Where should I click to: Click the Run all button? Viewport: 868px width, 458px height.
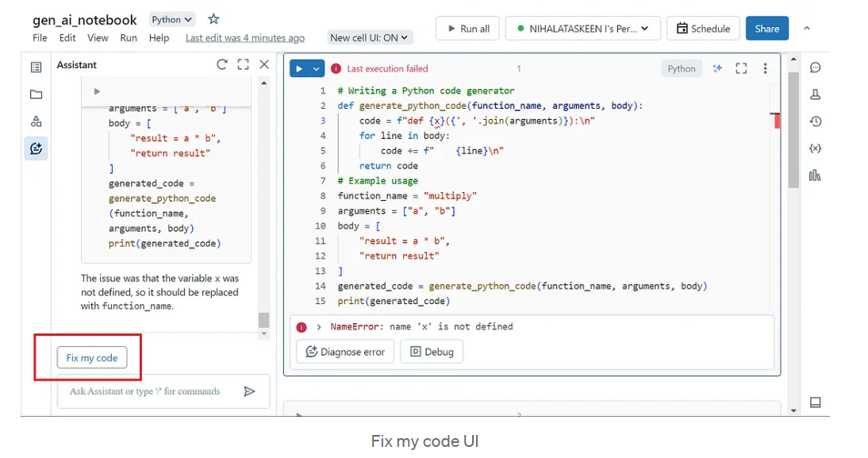[x=468, y=29]
